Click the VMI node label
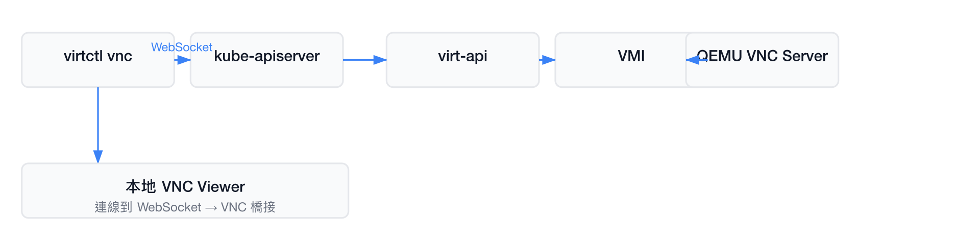980x240 pixels. 631,56
